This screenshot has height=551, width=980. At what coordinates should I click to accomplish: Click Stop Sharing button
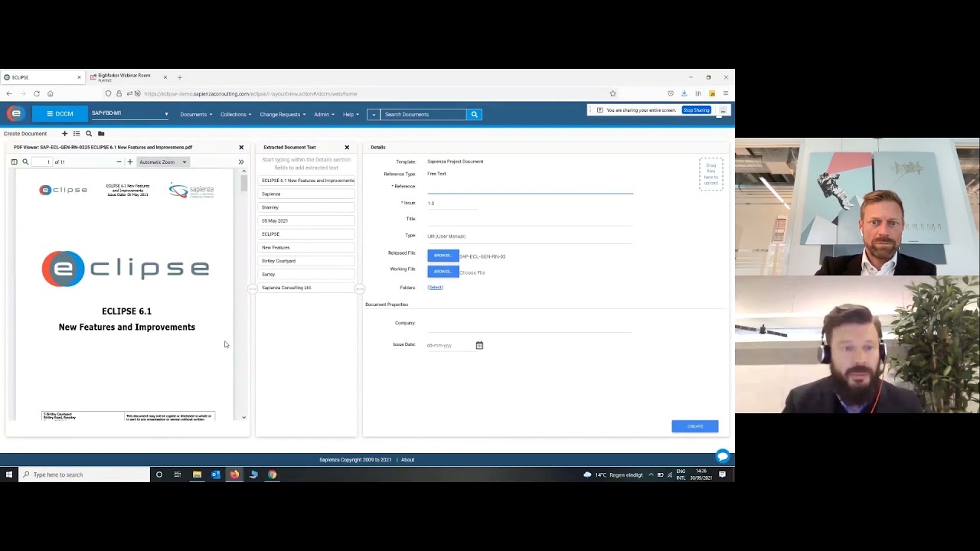click(696, 110)
